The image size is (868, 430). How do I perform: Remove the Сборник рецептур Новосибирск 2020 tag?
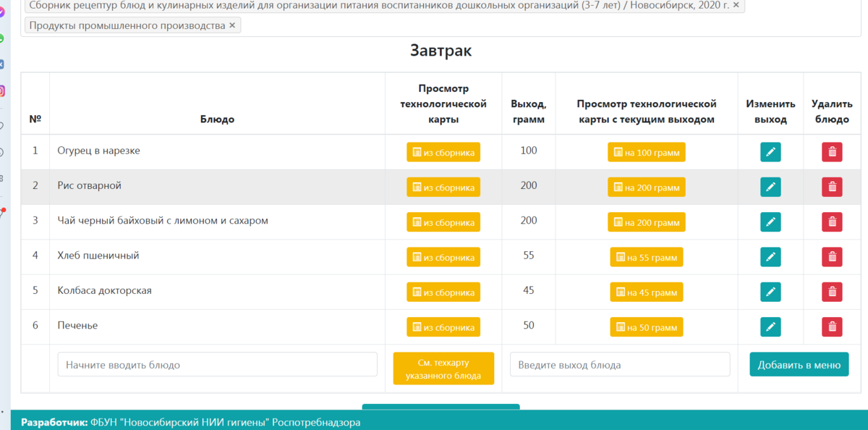pos(736,5)
